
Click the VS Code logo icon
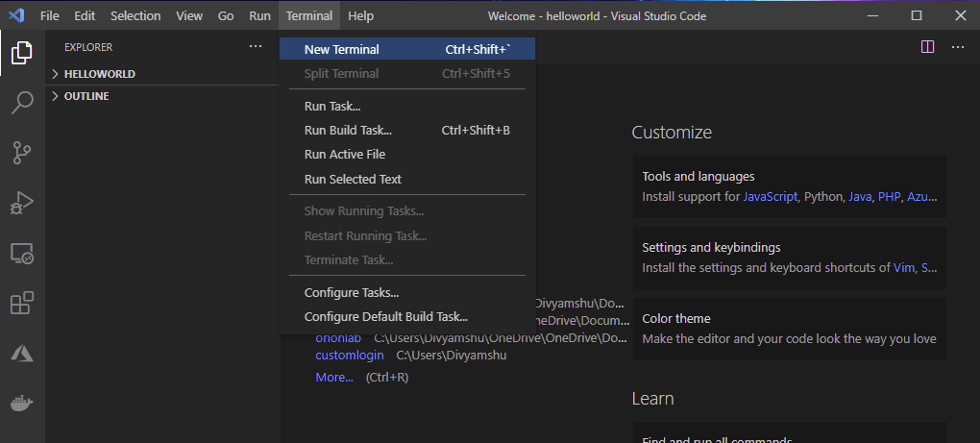[16, 15]
